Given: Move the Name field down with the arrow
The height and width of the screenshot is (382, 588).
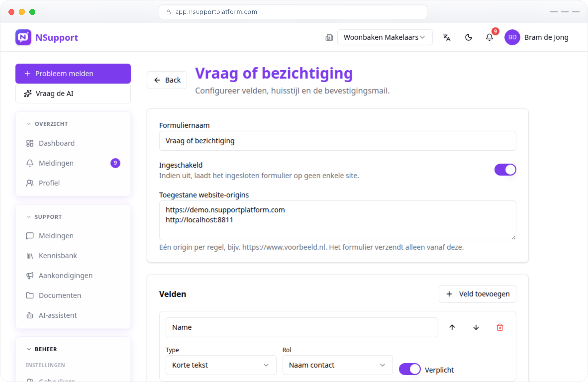Looking at the screenshot, I should tap(476, 327).
